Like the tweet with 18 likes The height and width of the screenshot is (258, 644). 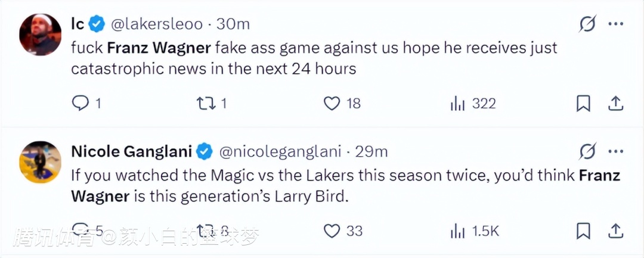coord(332,104)
